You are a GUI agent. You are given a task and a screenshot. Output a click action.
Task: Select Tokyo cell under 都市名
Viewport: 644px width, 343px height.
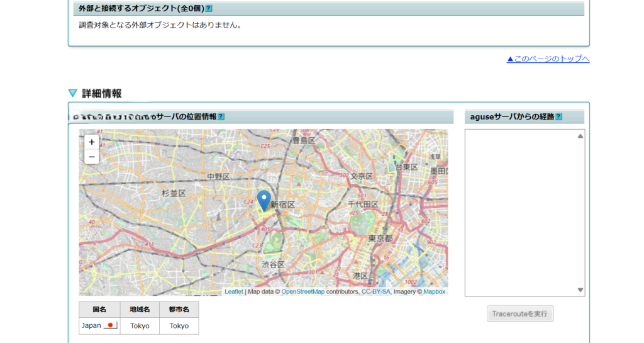pyautogui.click(x=179, y=326)
